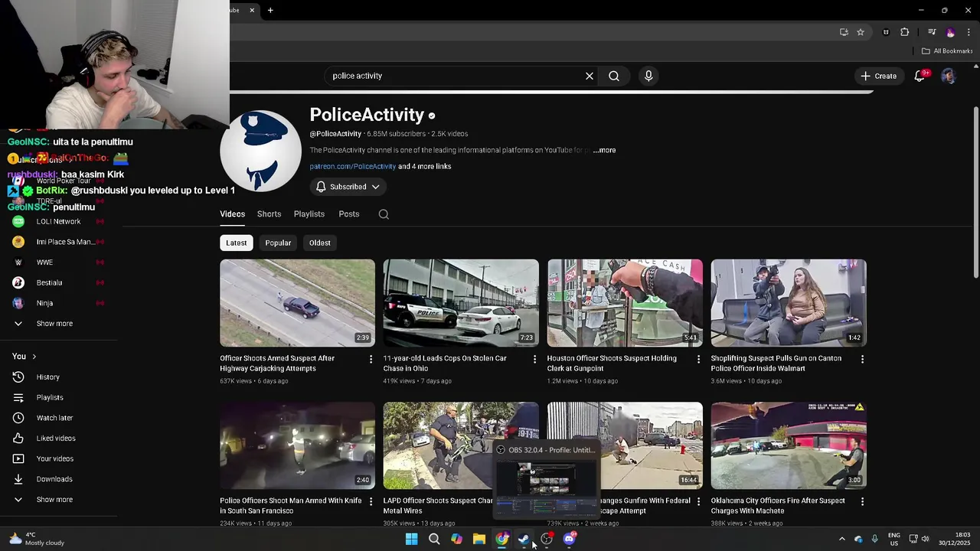
Task: Open the Chrome three-dot menu
Action: (x=969, y=32)
